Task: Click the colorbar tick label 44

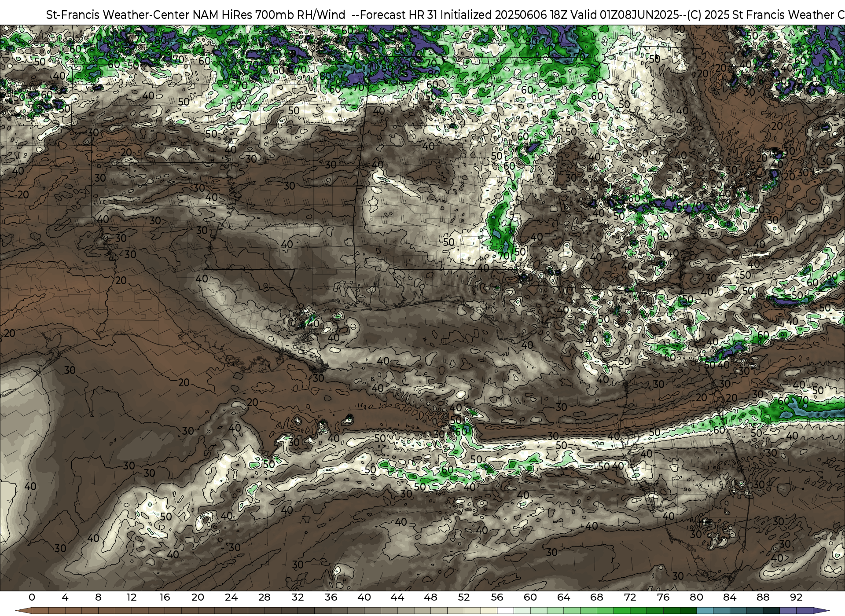Action: tap(397, 597)
